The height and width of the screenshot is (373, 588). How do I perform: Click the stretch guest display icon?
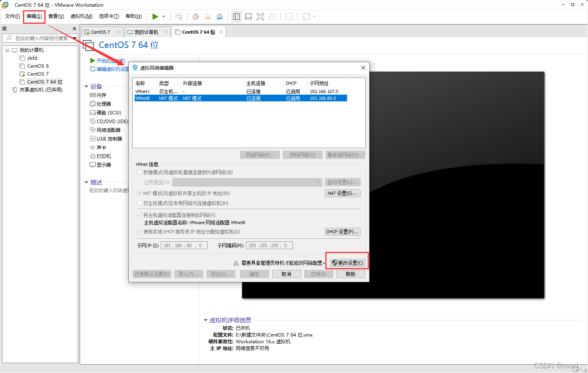[x=306, y=17]
